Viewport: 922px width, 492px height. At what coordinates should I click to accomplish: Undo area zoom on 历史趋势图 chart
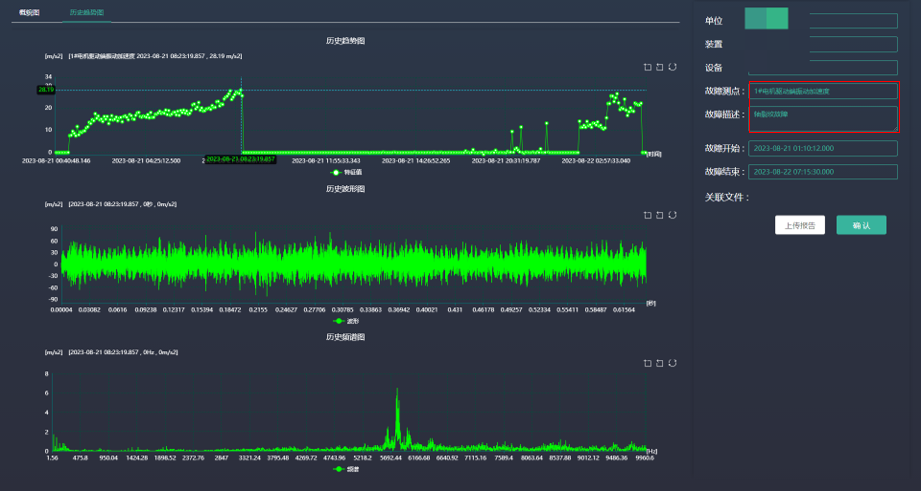click(660, 67)
